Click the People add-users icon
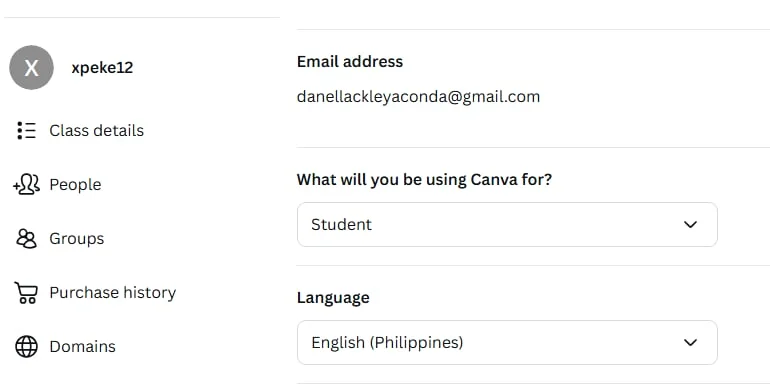The width and height of the screenshot is (770, 388). (x=27, y=185)
